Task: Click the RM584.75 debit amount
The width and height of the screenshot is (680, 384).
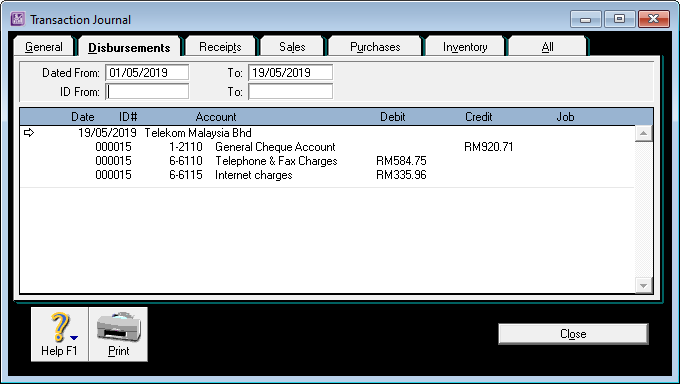Action: [x=401, y=161]
